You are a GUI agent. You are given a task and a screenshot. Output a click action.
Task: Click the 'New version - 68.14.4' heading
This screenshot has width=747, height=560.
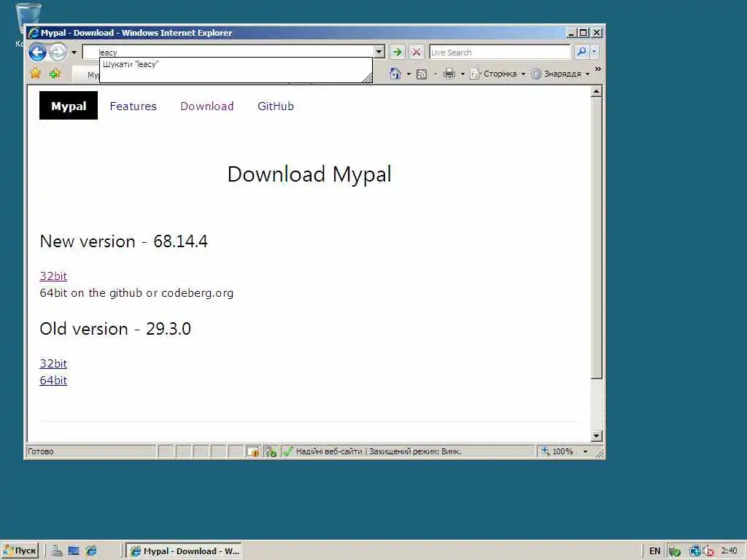pyautogui.click(x=124, y=241)
